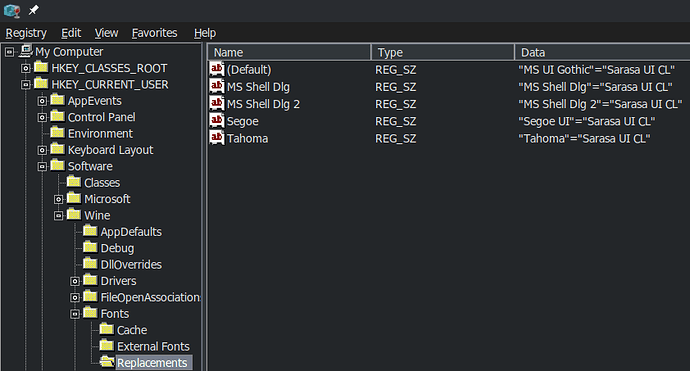Screen dimensions: 690x371
Task: Expand the Drivers key
Action: pyautogui.click(x=75, y=281)
